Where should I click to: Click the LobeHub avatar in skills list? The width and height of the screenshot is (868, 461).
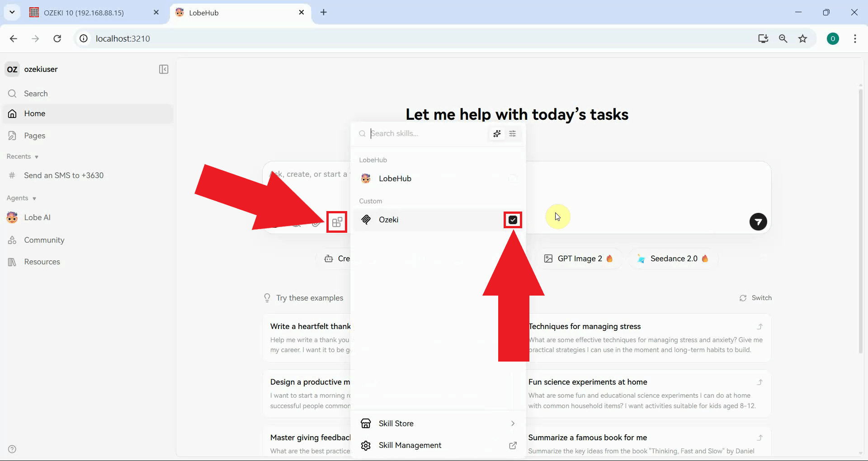[x=366, y=179]
